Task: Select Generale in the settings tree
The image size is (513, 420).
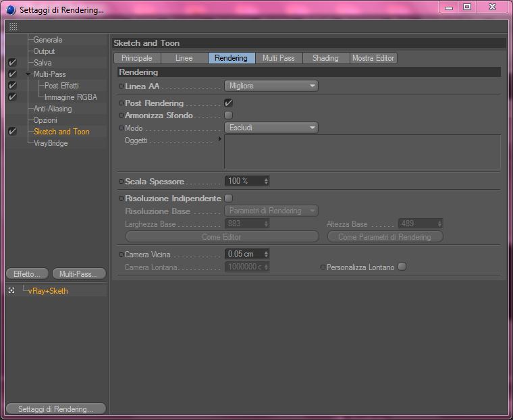Action: click(48, 40)
